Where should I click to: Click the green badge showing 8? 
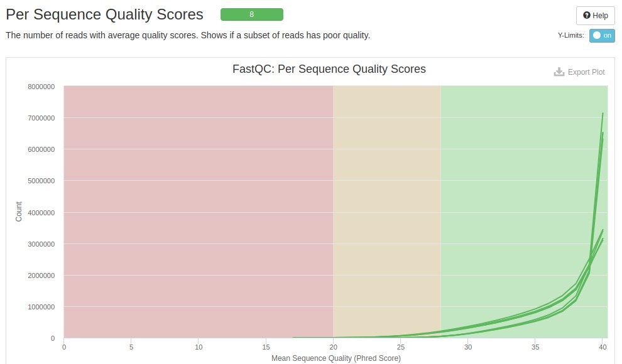point(251,14)
